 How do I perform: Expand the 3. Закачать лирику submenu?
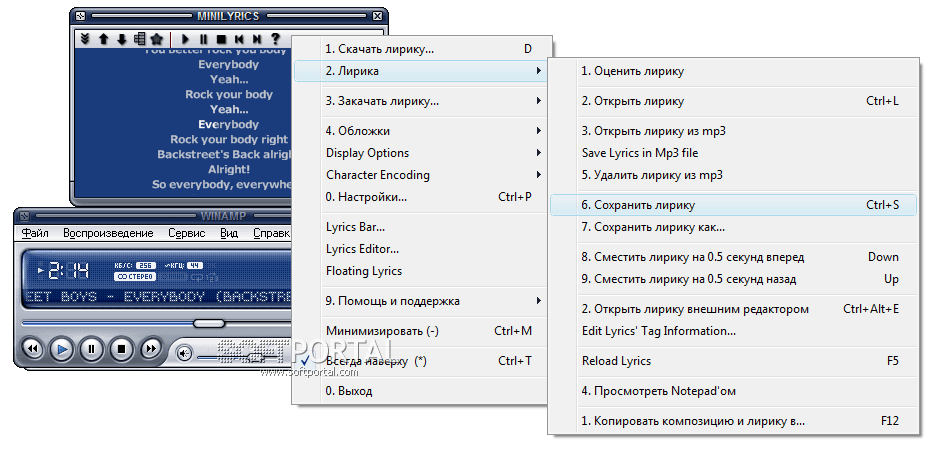(420, 101)
